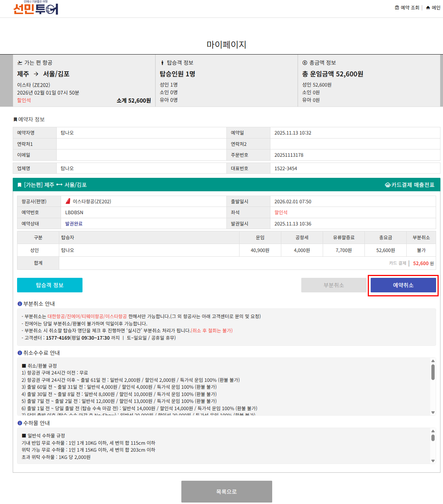Screen dimensions: 443x504
Task: Click the 수하물 안내 scrollbar down arrow
Action: pos(433,461)
